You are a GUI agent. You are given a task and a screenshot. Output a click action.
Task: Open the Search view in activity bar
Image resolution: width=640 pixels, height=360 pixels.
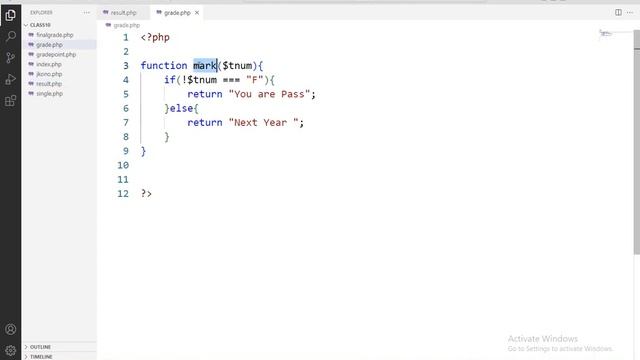[11, 36]
